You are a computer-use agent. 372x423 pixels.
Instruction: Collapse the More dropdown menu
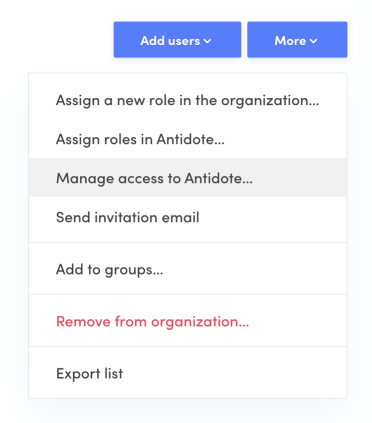click(x=297, y=40)
